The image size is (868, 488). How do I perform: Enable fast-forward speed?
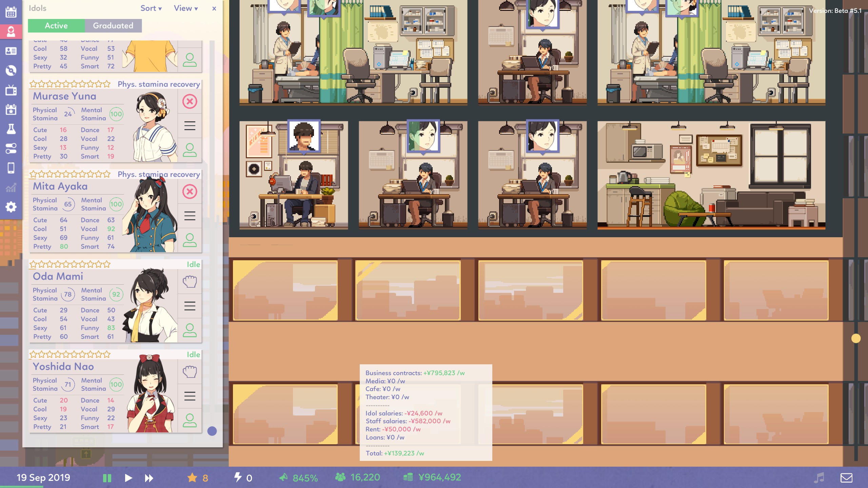click(x=149, y=478)
